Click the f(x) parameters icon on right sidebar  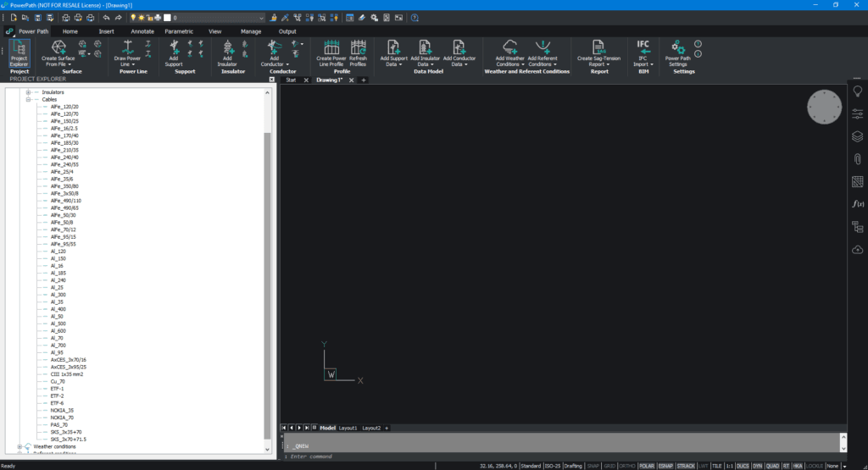[858, 204]
